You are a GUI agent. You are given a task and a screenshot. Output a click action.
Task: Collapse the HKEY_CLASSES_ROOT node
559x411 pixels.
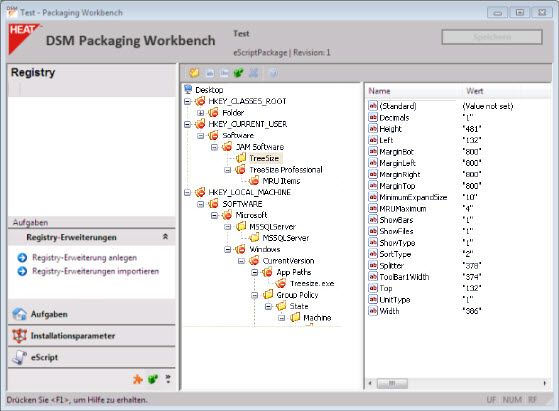187,102
